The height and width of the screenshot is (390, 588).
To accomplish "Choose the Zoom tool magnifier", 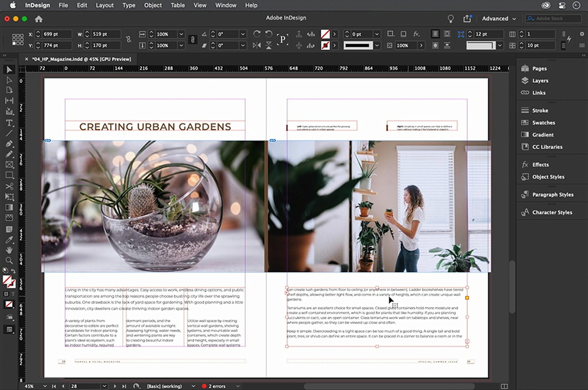I will [9, 260].
